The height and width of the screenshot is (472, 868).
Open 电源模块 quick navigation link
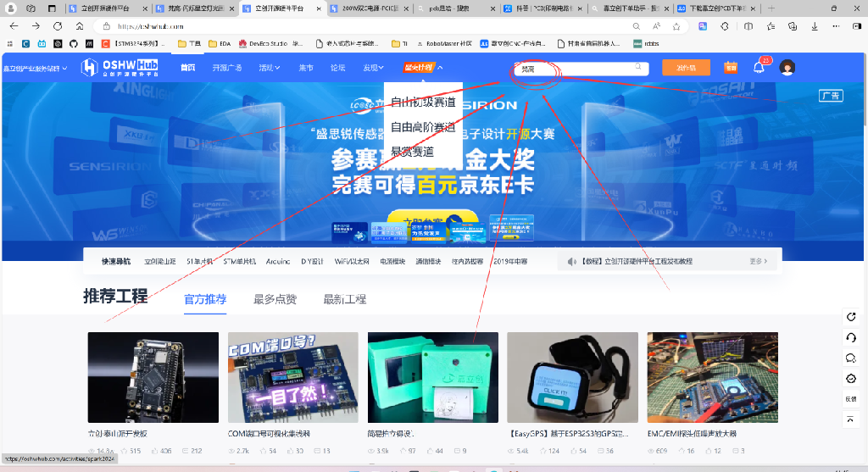coord(392,261)
